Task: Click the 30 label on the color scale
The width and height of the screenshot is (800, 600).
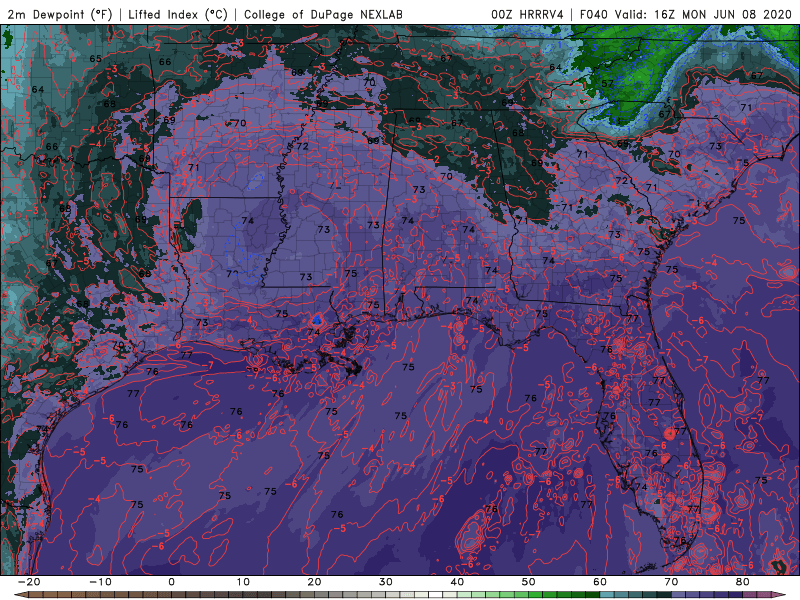Action: (x=386, y=582)
